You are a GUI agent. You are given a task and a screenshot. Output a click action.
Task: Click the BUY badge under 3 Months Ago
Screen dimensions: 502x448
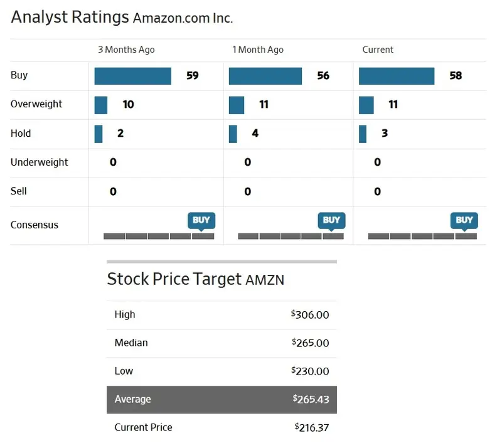pyautogui.click(x=201, y=220)
